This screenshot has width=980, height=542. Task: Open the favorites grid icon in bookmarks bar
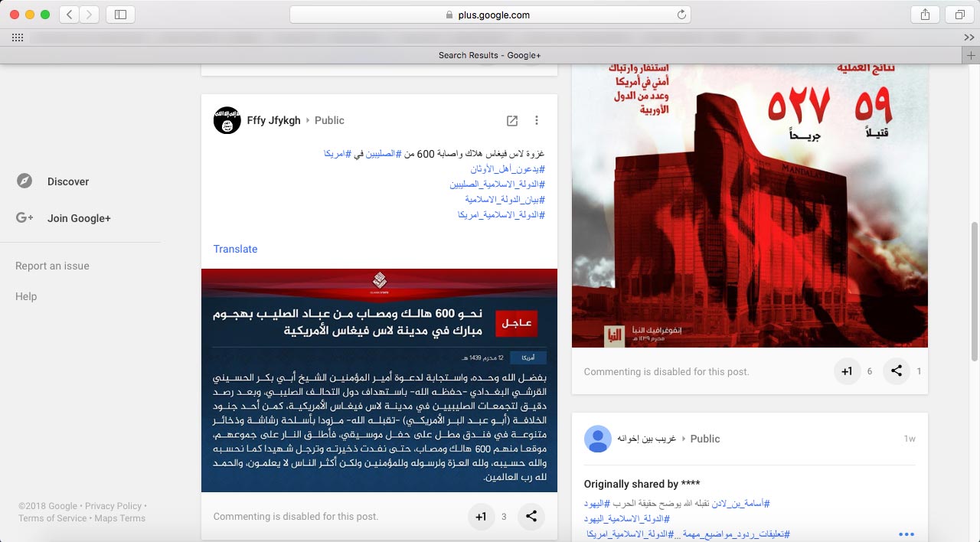(x=17, y=38)
